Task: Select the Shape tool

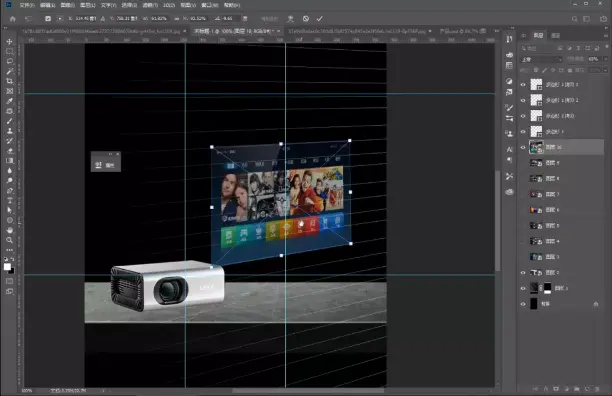Action: click(9, 220)
